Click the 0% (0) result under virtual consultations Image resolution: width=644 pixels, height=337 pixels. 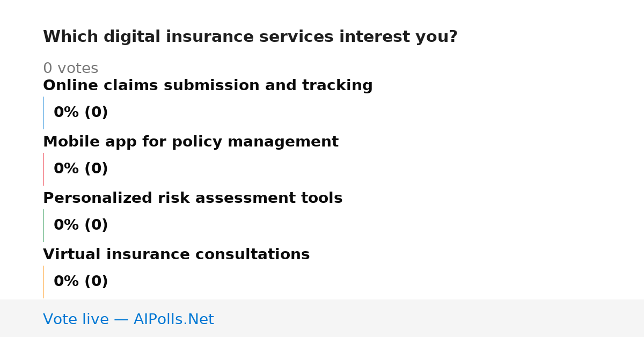point(80,282)
